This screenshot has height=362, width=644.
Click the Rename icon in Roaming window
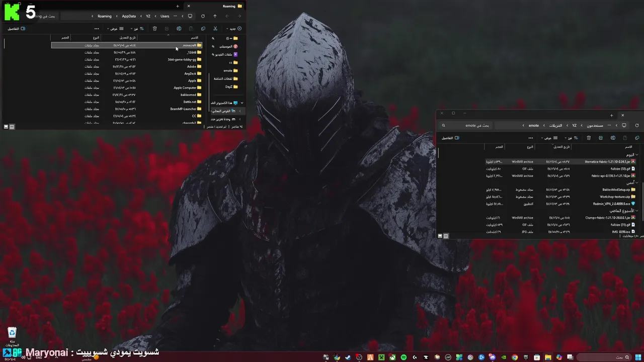[x=179, y=29]
